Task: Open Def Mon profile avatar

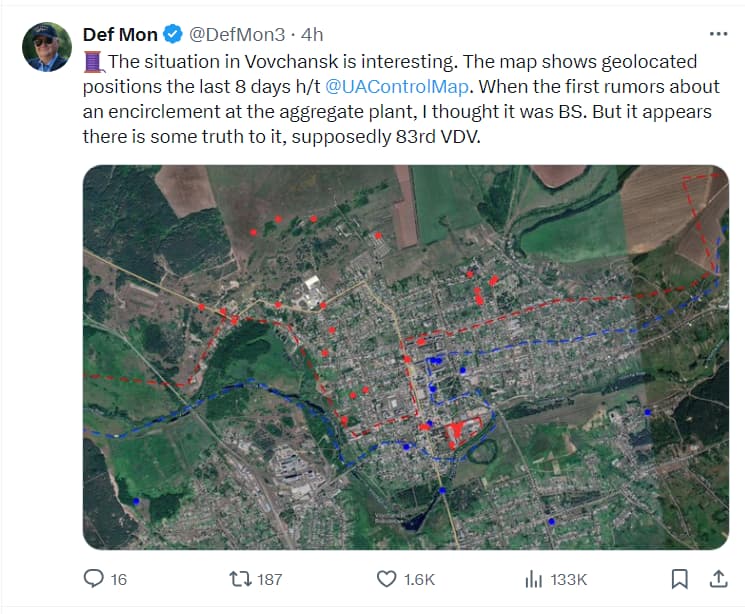Action: 47,47
